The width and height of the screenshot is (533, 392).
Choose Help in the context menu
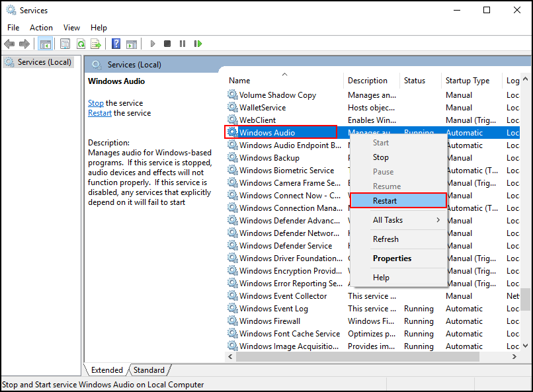coord(398,278)
